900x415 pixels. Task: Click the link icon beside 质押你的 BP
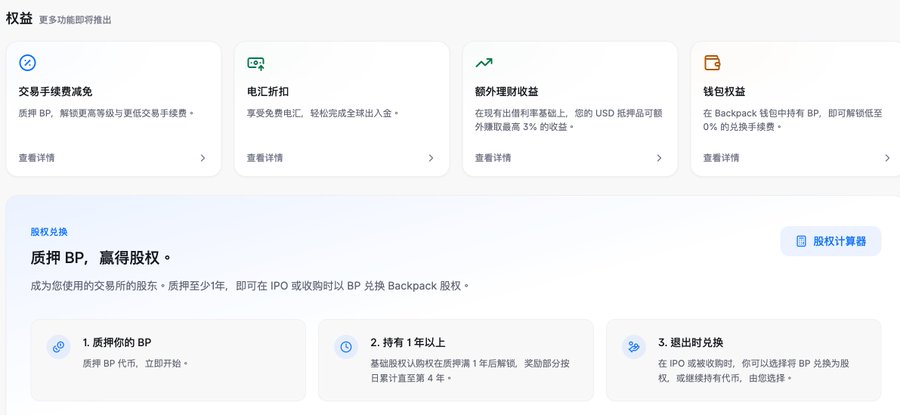click(59, 347)
